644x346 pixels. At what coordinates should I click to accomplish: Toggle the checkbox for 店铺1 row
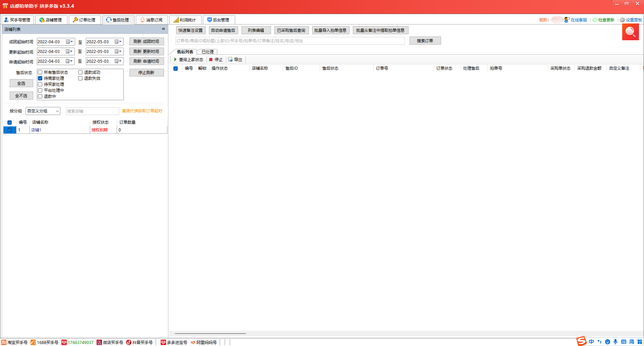[x=10, y=130]
